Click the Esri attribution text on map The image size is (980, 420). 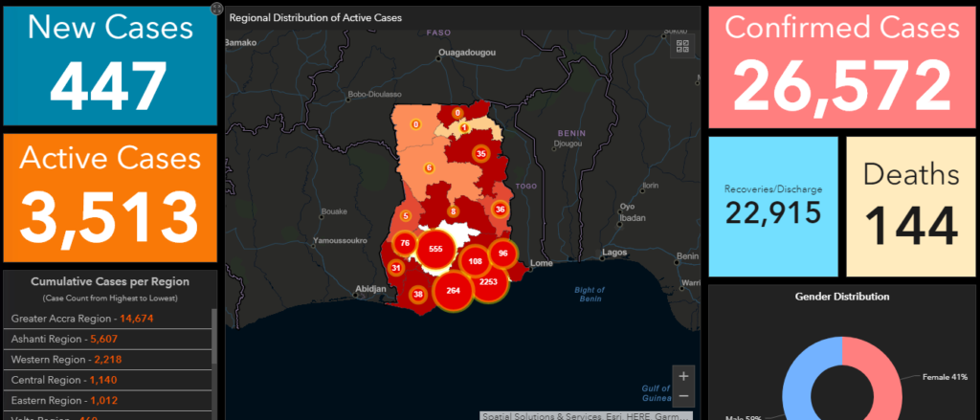pyautogui.click(x=585, y=415)
